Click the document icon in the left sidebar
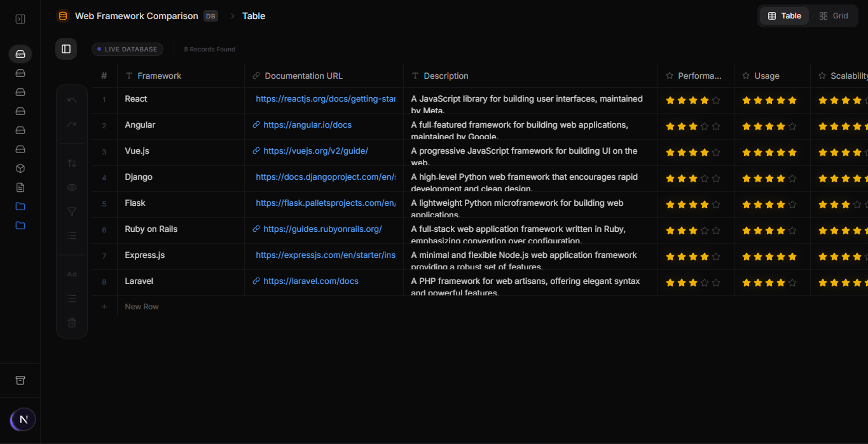The image size is (868, 444). (x=20, y=187)
